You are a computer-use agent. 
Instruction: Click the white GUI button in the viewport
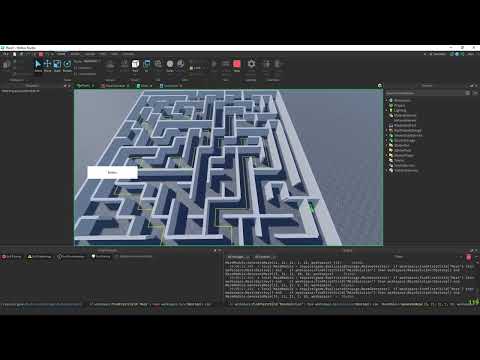pos(112,172)
